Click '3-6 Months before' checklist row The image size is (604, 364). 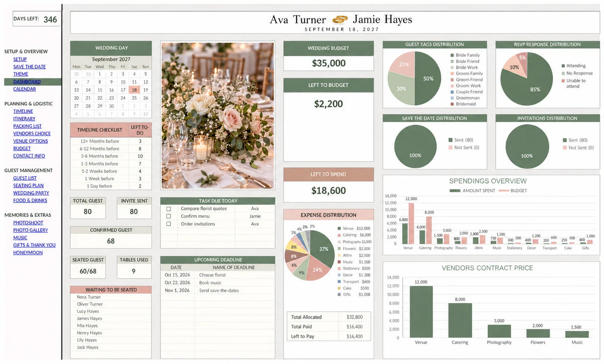click(111, 156)
